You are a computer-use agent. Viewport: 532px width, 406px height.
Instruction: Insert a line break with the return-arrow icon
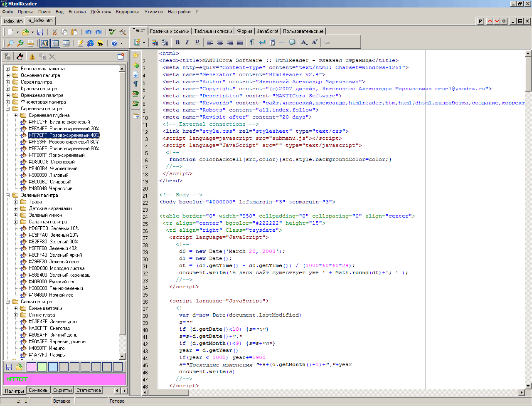[x=262, y=42]
